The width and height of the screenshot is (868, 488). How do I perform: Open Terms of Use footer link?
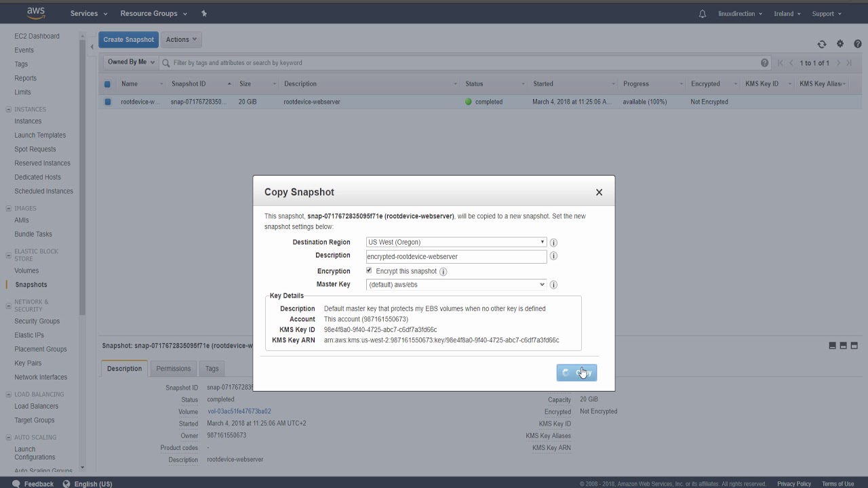tap(837, 484)
